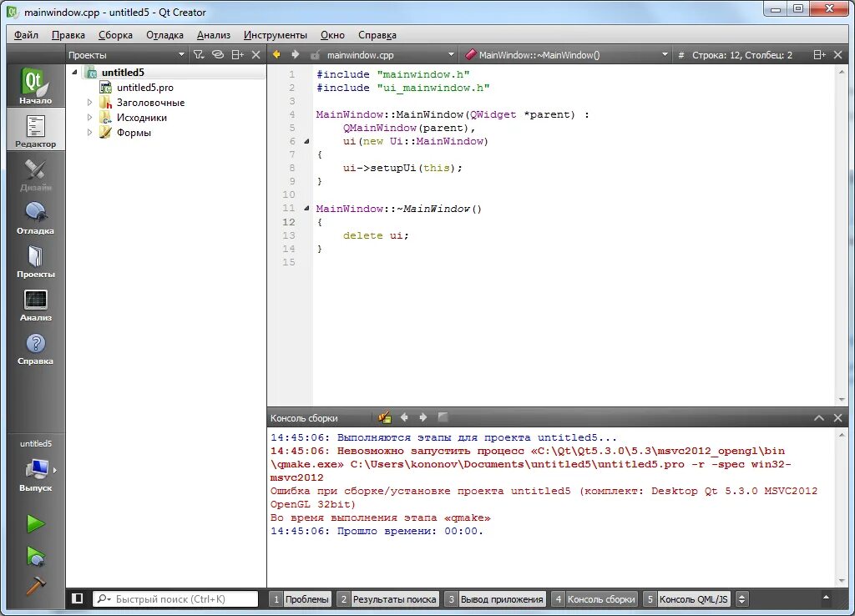This screenshot has width=855, height=616.
Task: Go forward in editor navigation history
Action: click(295, 54)
